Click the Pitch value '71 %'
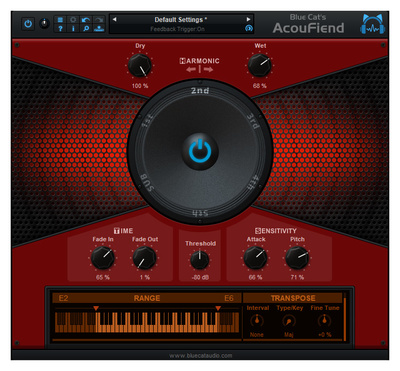Viewport: 400px width, 371px height. 297,277
